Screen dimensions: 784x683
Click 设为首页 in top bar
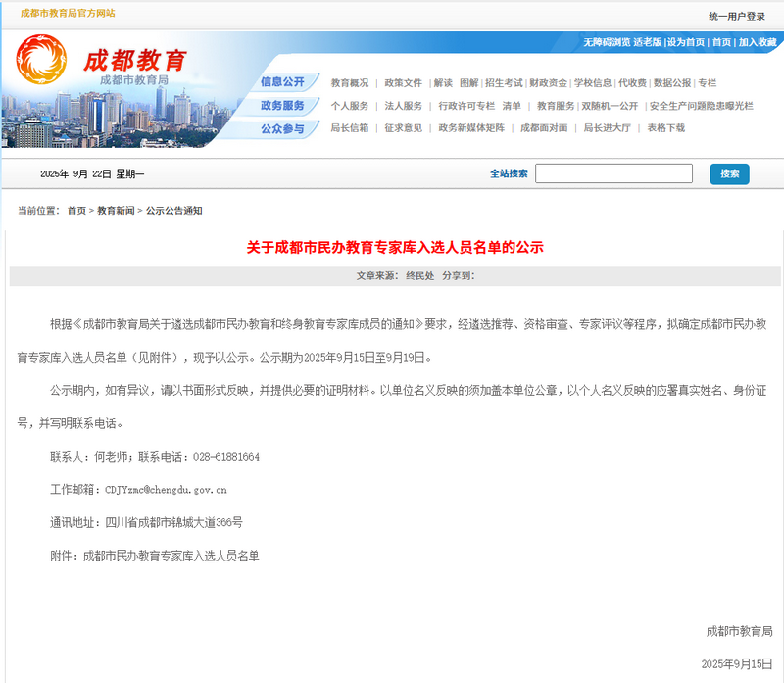coord(686,43)
